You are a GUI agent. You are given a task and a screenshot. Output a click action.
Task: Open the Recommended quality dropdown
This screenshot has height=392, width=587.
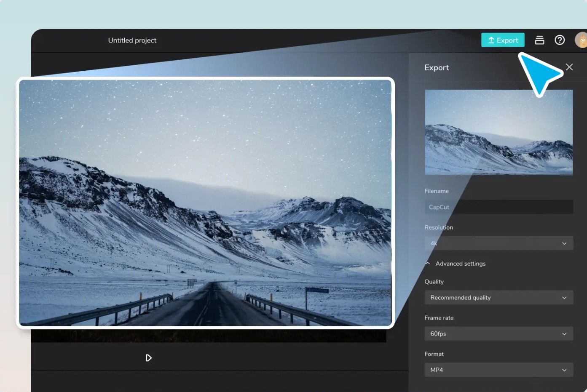click(x=499, y=298)
